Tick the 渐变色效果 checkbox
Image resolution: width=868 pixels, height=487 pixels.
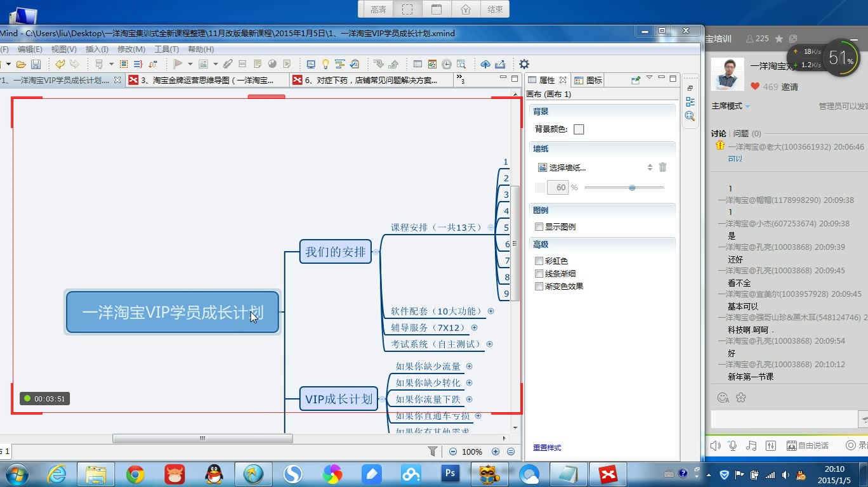(539, 287)
